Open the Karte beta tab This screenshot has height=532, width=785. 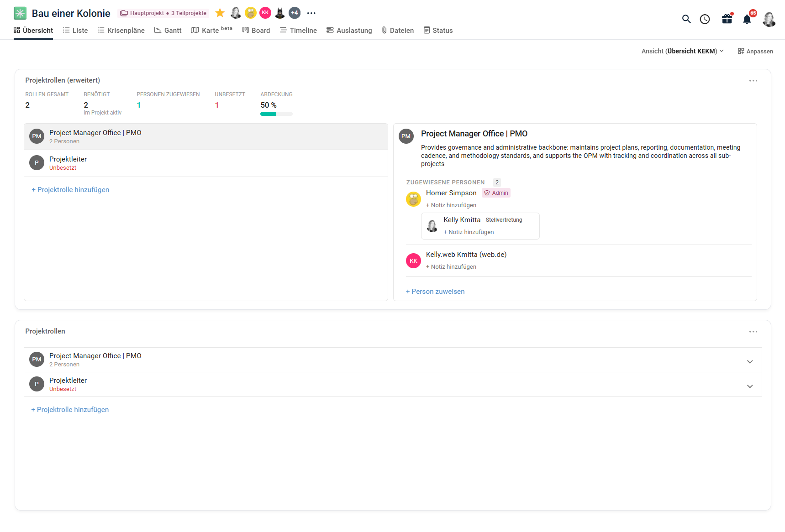[211, 30]
